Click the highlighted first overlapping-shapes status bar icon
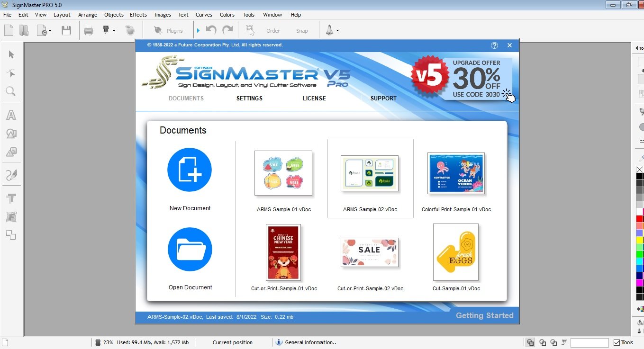This screenshot has width=644, height=349. 530,342
